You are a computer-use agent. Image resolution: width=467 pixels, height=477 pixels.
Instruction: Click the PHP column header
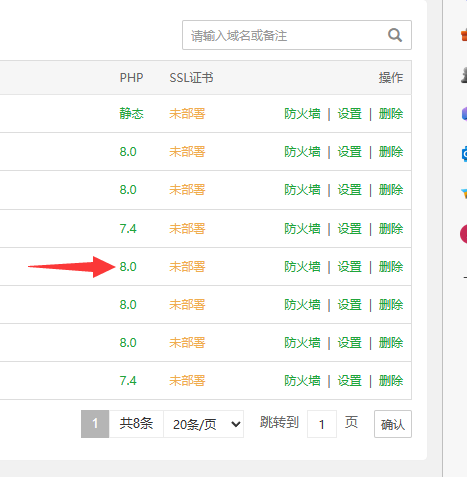pyautogui.click(x=131, y=78)
